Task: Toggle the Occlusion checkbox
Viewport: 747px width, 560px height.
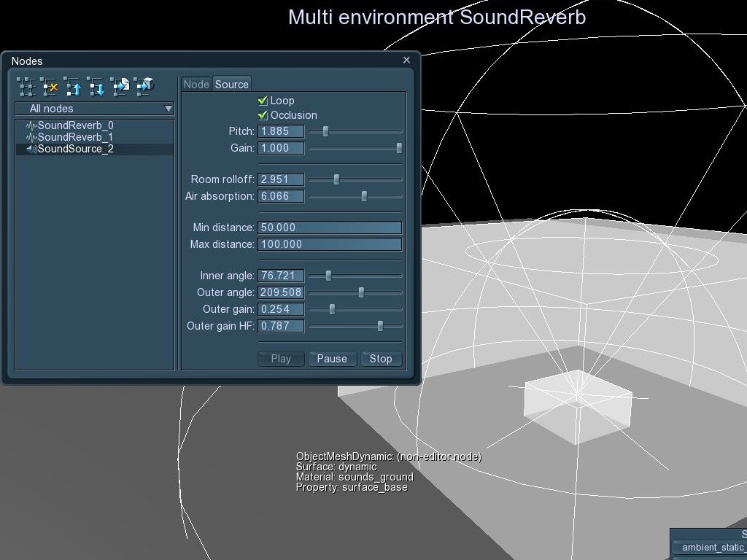Action: 263,115
